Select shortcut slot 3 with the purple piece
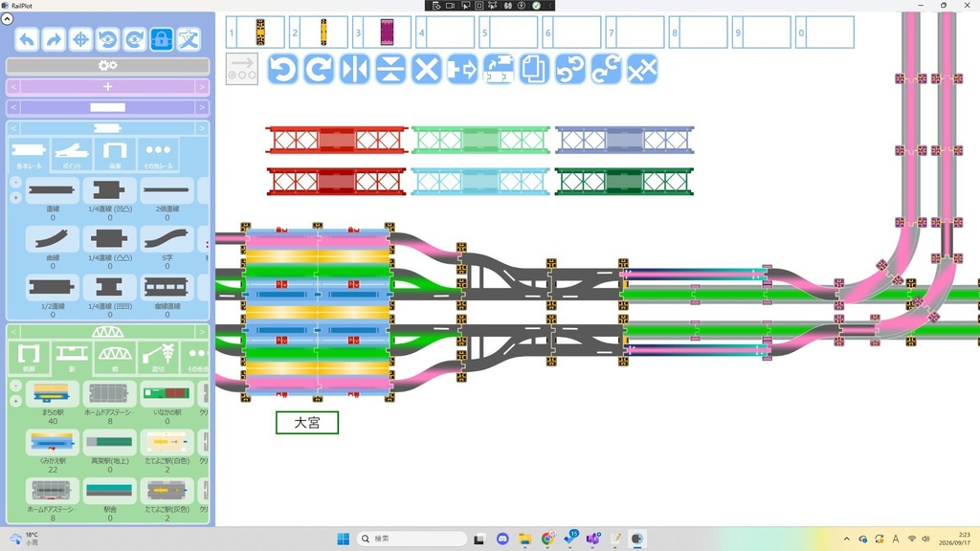The image size is (980, 551). (382, 32)
